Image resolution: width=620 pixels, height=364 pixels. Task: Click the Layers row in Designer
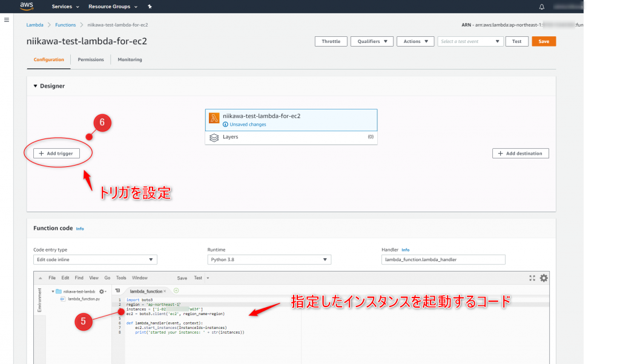(x=291, y=137)
